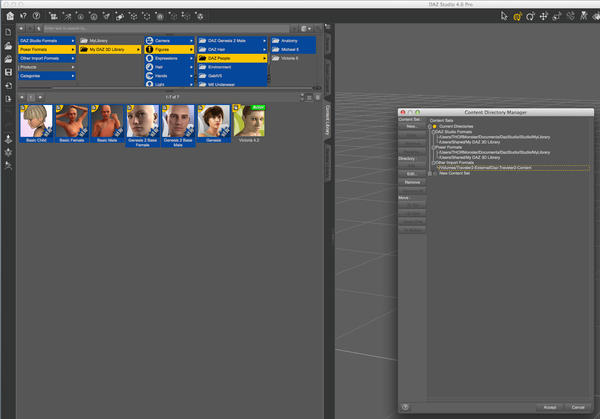Expand the Categories arrow
The width and height of the screenshot is (600, 419).
pos(73,76)
